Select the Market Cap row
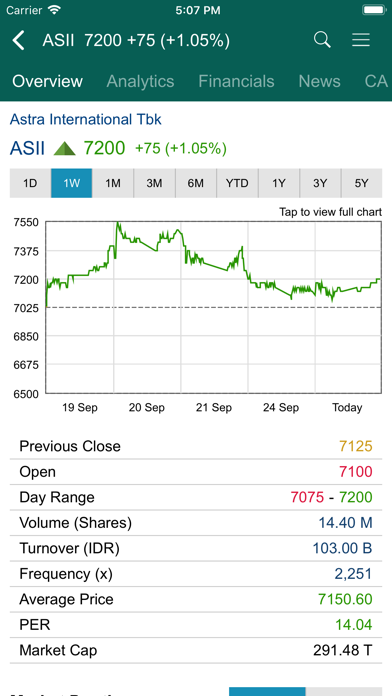Image resolution: width=392 pixels, height=696 pixels. (196, 651)
